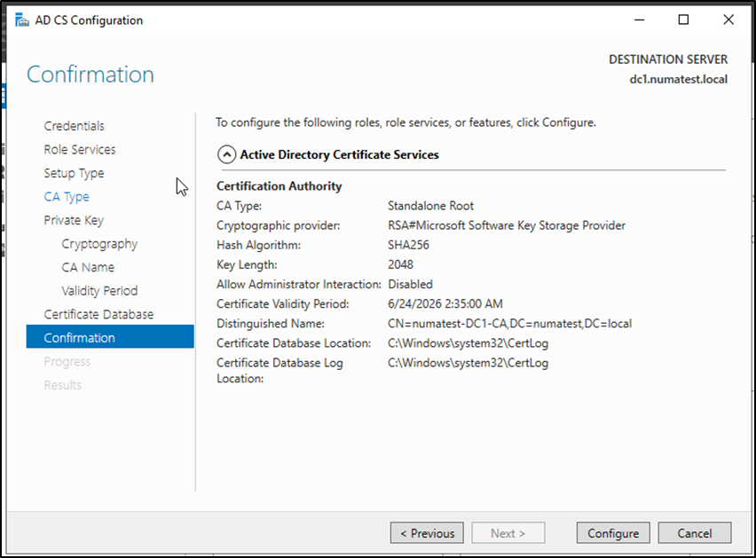Go to Certificate Database step
This screenshot has width=756, height=558.
tap(98, 314)
